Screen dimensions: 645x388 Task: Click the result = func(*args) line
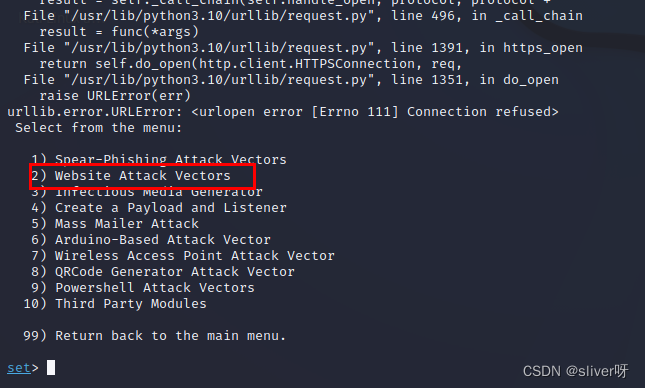tap(119, 32)
